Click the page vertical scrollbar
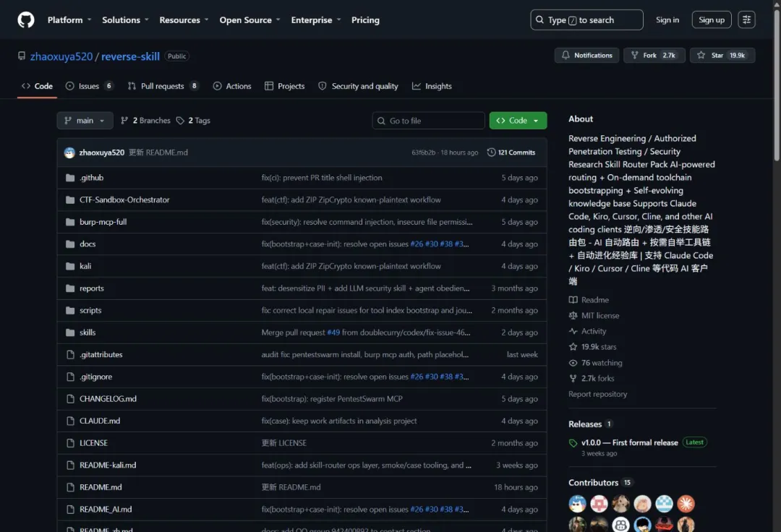The width and height of the screenshot is (781, 532). pos(777,85)
